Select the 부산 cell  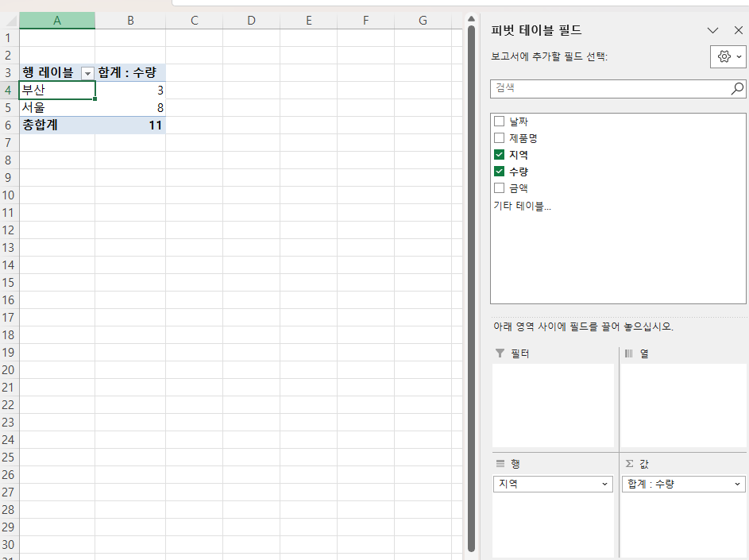pos(57,91)
